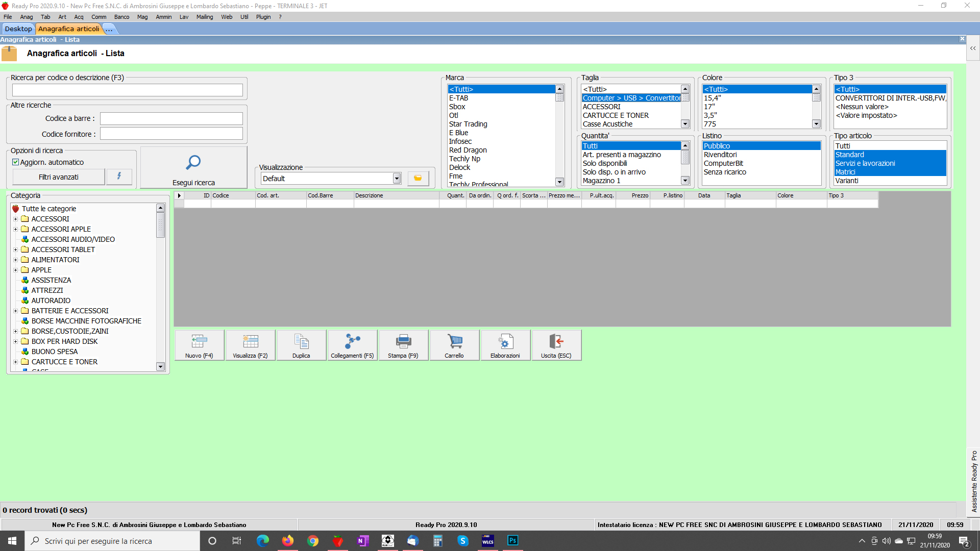980x551 pixels.
Task: Switch to the Desktop tab
Action: [x=18, y=29]
